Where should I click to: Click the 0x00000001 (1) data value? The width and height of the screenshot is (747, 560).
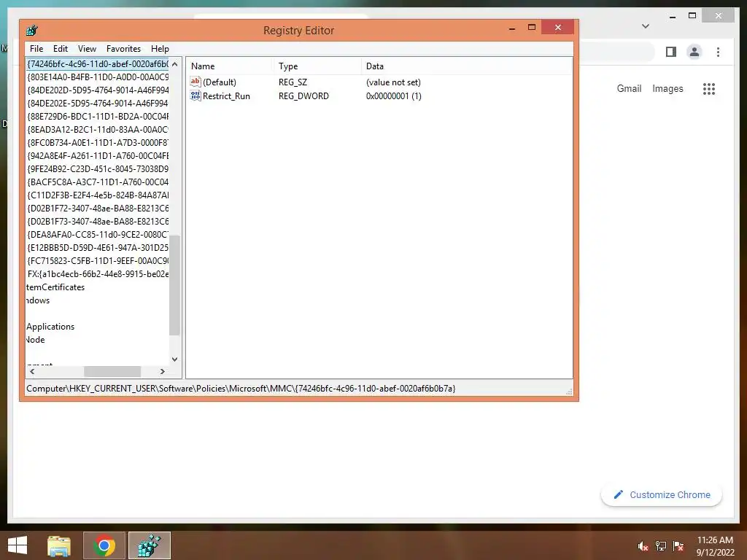click(393, 96)
